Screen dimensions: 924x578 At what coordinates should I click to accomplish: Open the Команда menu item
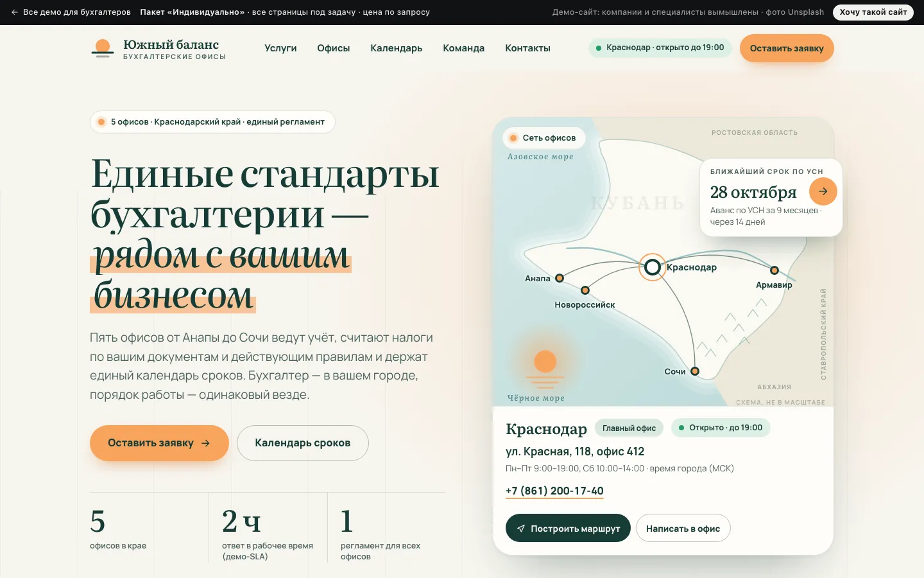coord(463,48)
